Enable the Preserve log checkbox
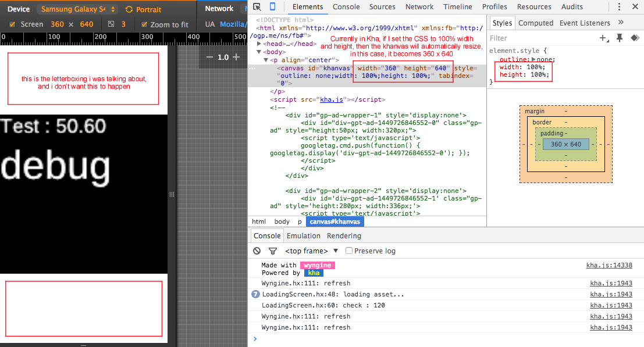 (x=348, y=251)
